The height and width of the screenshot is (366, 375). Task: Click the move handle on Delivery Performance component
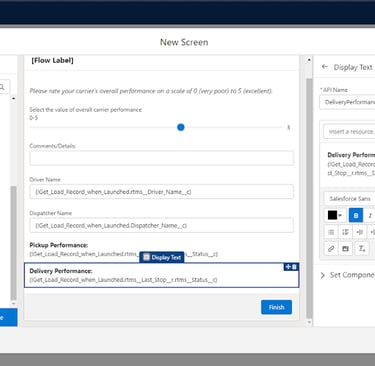point(288,267)
